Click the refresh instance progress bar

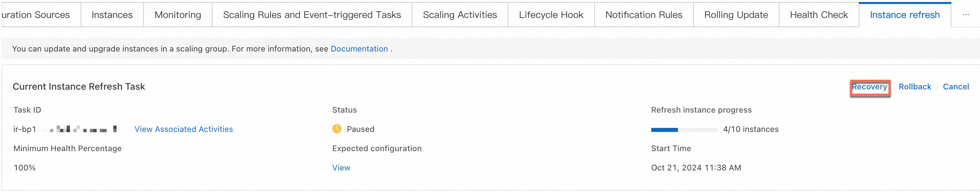pos(684,130)
